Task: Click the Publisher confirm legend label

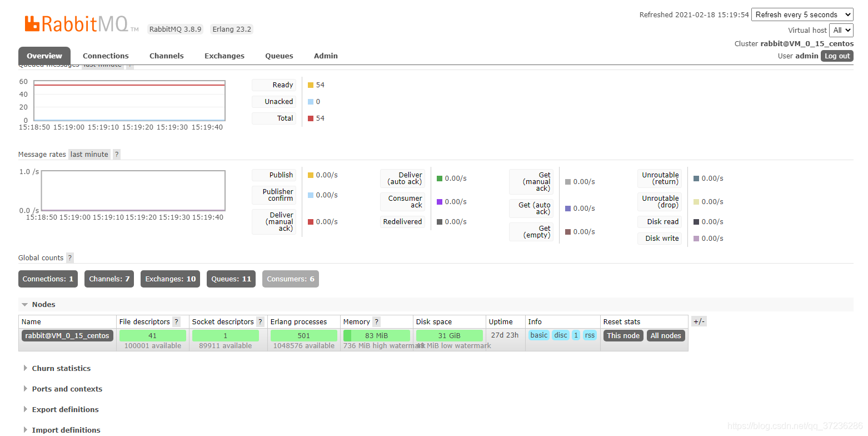Action: pyautogui.click(x=274, y=195)
